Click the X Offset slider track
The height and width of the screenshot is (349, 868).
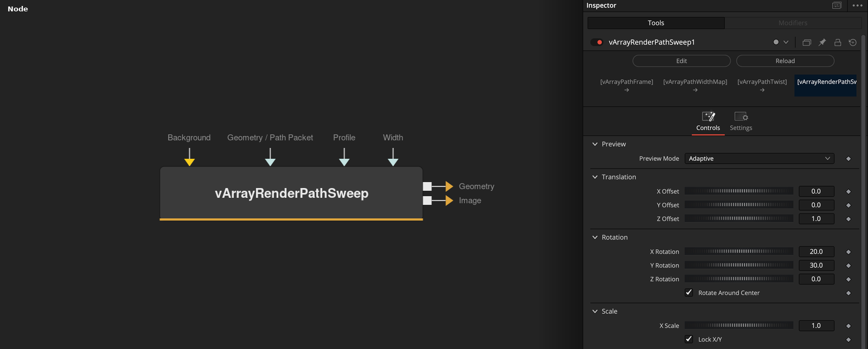pos(738,191)
